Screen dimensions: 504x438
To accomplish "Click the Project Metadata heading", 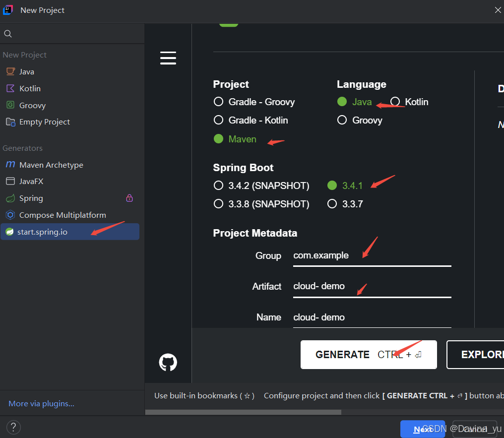I will coord(255,233).
